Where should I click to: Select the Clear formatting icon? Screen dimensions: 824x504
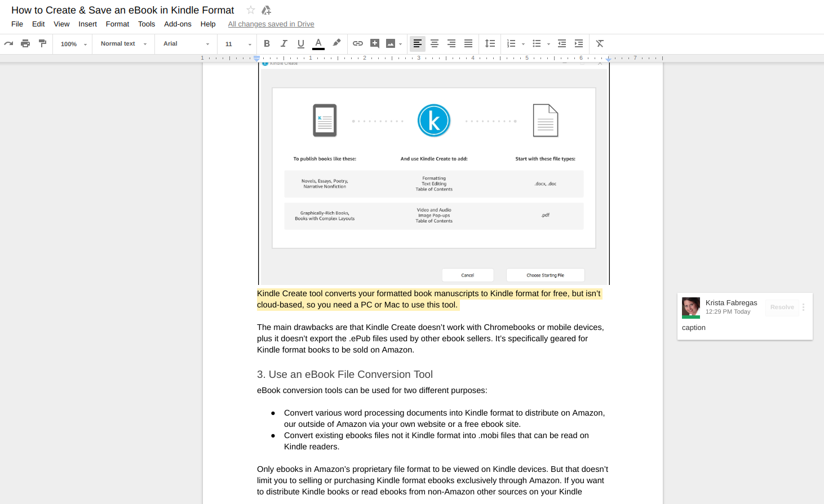pyautogui.click(x=600, y=43)
